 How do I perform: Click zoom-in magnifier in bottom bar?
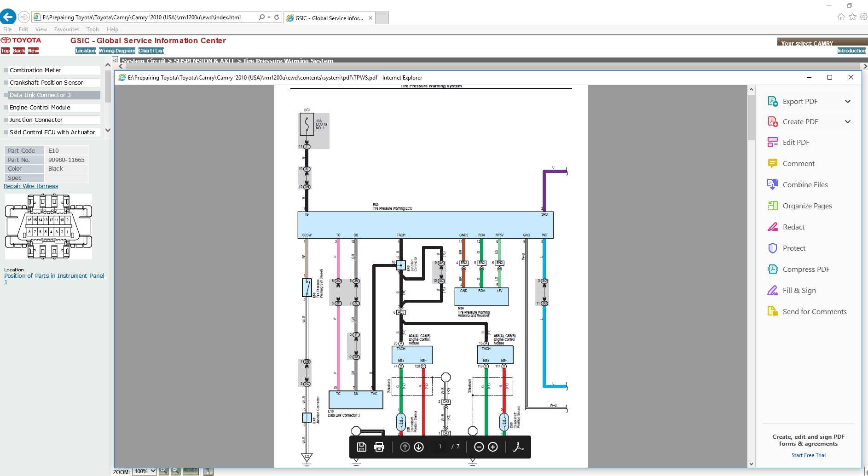pyautogui.click(x=163, y=471)
